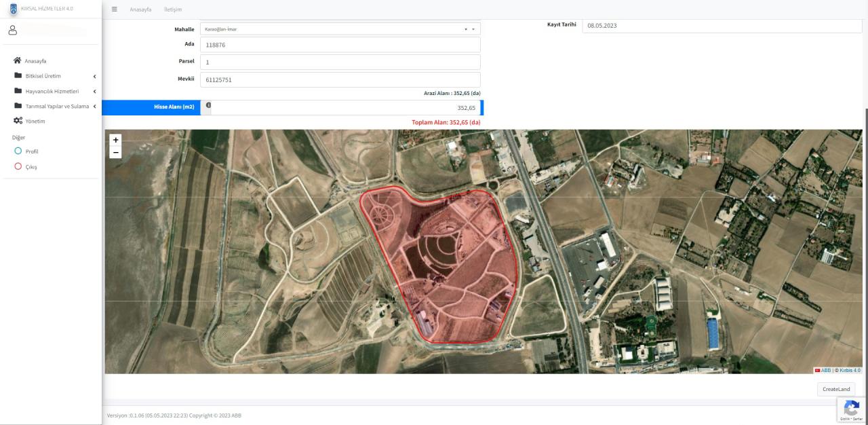Open the Kırbis 4.0 attribution link
The width and height of the screenshot is (868, 425).
click(850, 370)
